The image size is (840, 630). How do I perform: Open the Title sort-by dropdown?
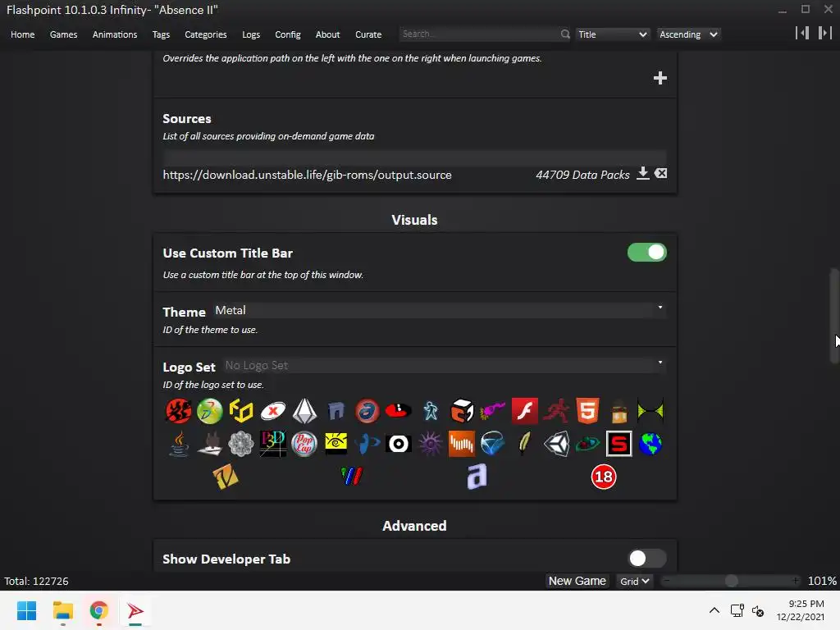[613, 34]
